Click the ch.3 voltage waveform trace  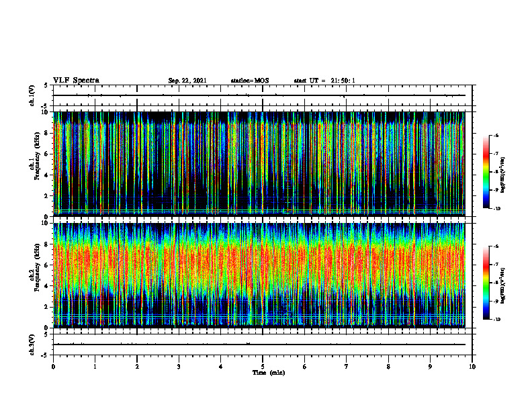point(259,345)
